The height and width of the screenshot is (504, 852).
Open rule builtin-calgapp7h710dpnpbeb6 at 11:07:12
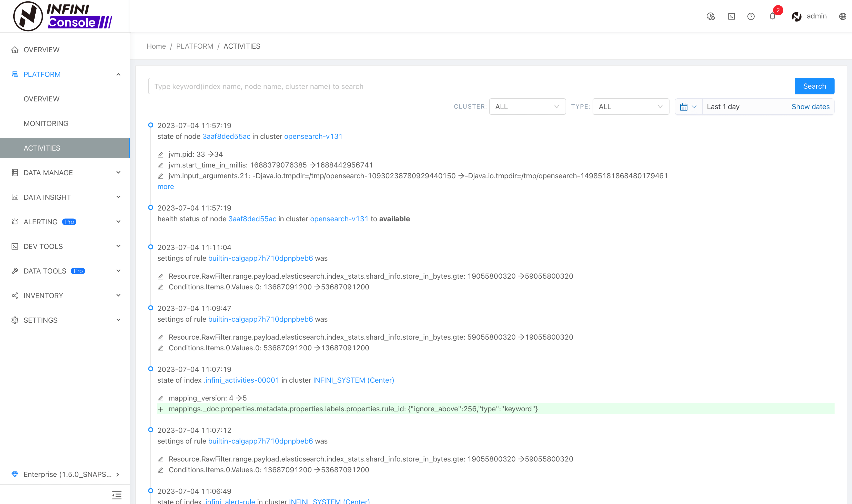pos(260,441)
